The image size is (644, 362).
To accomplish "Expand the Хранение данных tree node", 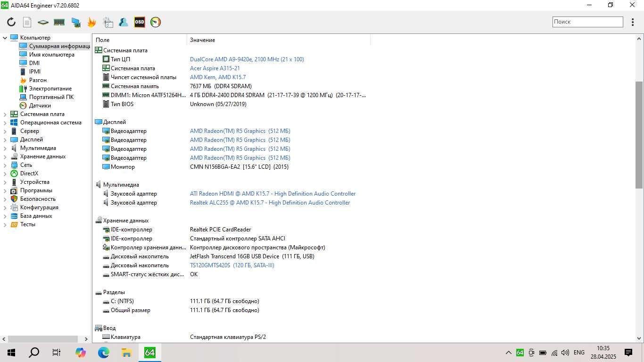I will 5,156.
